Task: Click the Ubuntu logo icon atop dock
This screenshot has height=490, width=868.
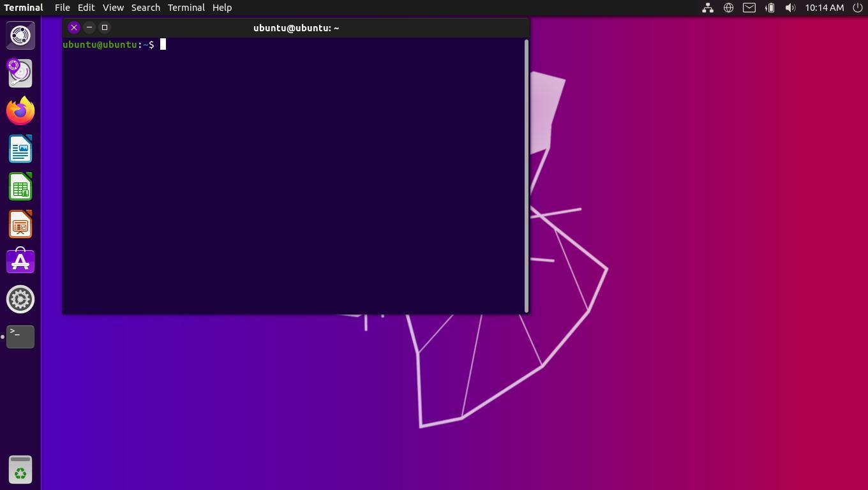Action: pos(20,36)
